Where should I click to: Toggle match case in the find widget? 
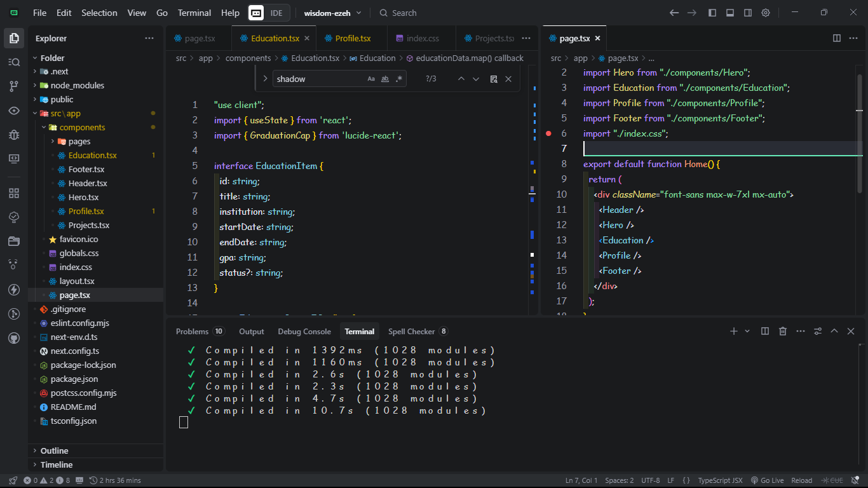pyautogui.click(x=370, y=79)
